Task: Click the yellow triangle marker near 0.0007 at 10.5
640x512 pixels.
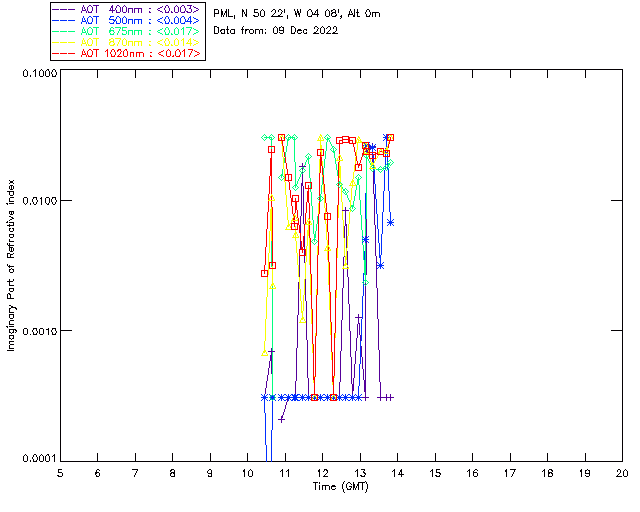Action: tap(264, 353)
